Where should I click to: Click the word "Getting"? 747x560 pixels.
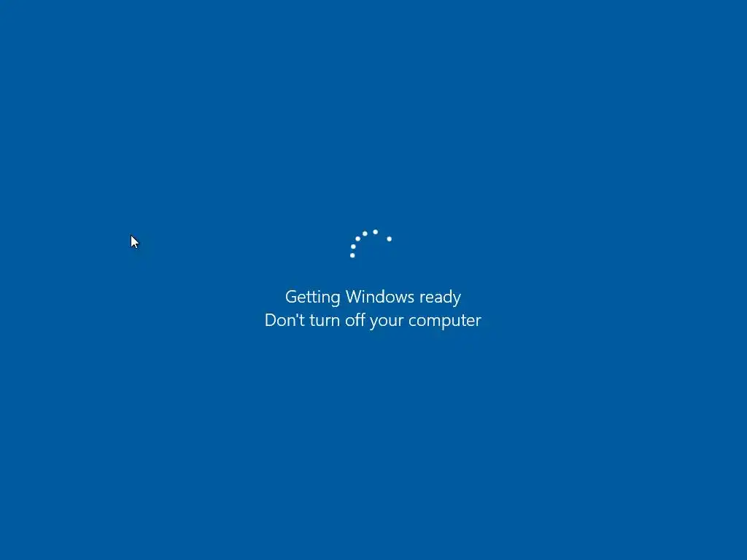coord(312,297)
